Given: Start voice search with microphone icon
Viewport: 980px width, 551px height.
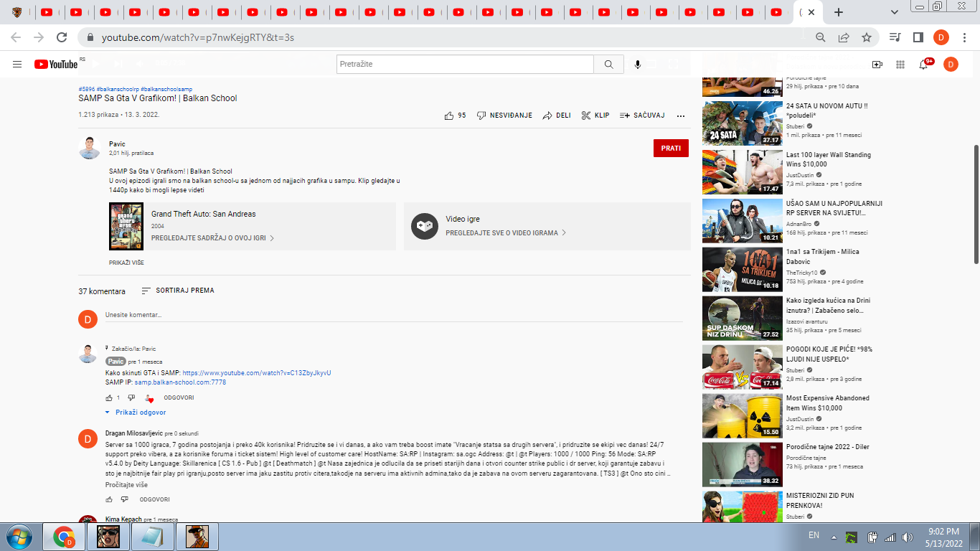Looking at the screenshot, I should (637, 65).
